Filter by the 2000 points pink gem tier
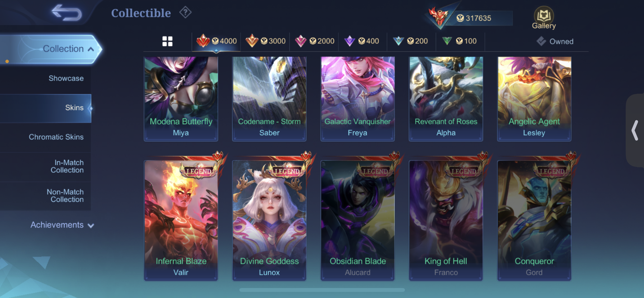The image size is (644, 298). [315, 41]
